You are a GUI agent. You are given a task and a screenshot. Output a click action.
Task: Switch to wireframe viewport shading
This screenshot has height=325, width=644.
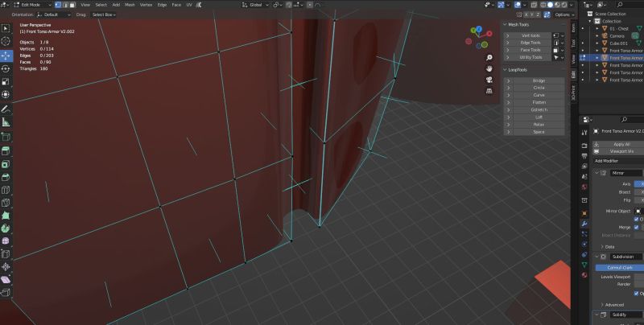(543, 5)
